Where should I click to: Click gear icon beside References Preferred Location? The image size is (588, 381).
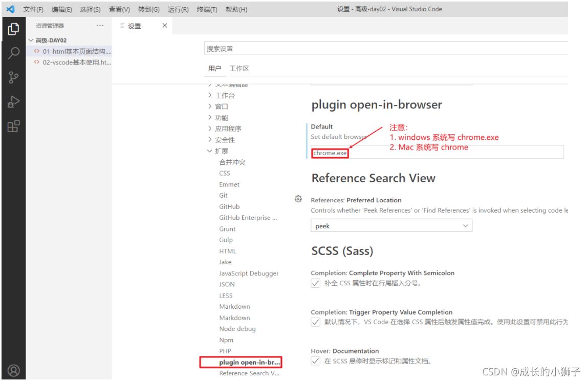pyautogui.click(x=298, y=199)
